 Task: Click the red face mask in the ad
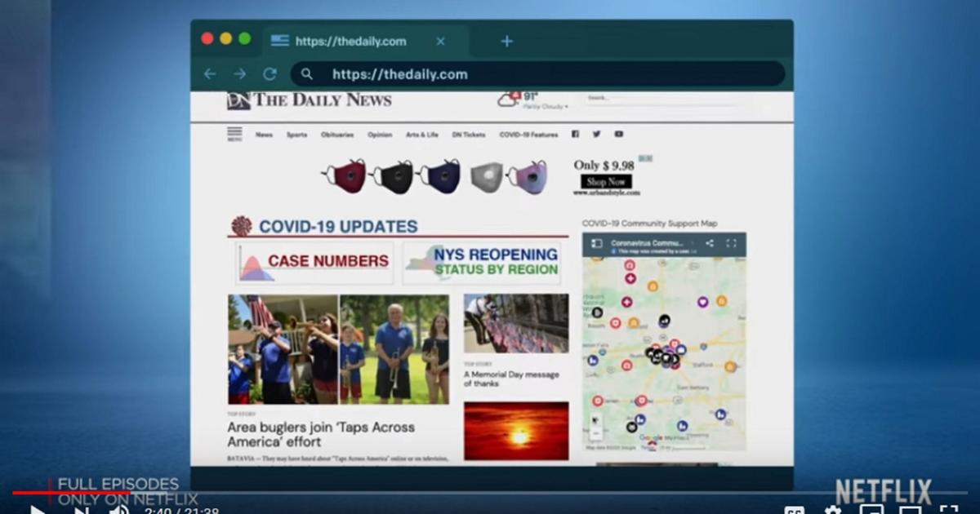[345, 177]
